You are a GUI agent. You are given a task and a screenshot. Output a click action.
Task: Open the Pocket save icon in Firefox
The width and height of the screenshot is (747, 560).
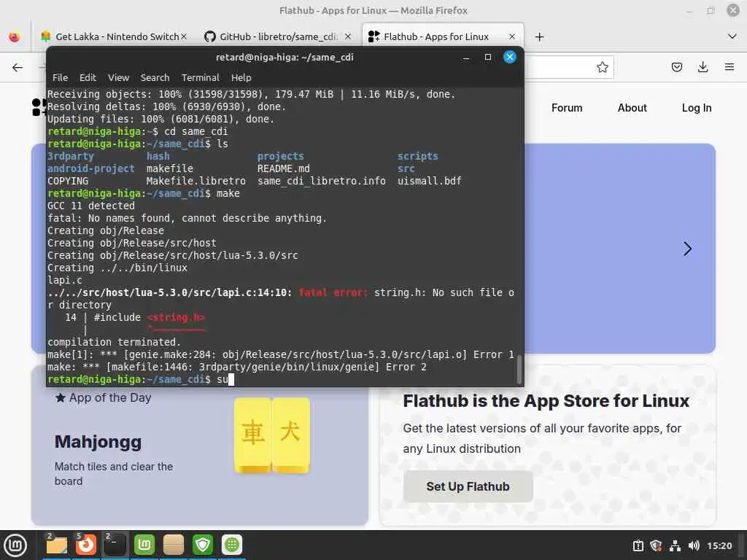coord(676,67)
